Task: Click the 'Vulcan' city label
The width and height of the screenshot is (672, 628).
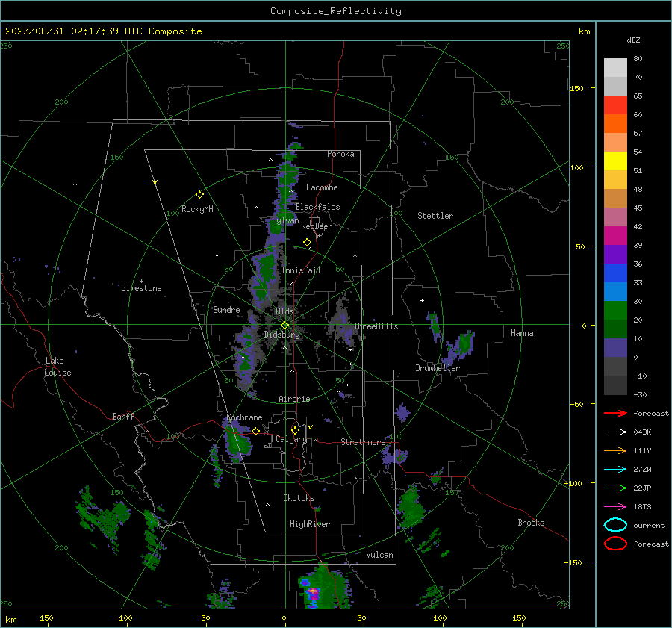Action: pyautogui.click(x=379, y=555)
